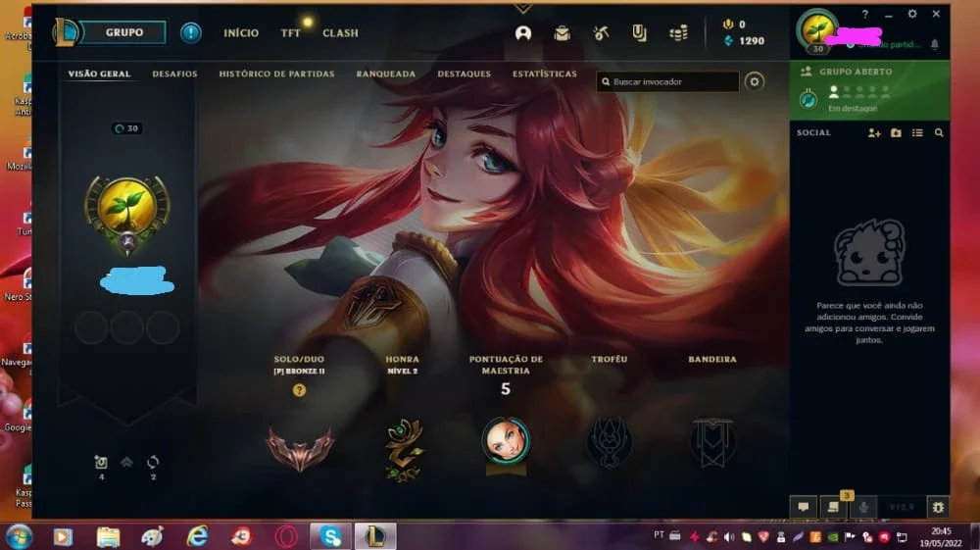980x550 pixels.
Task: Click the taskbar volume speaker icon
Action: [729, 537]
